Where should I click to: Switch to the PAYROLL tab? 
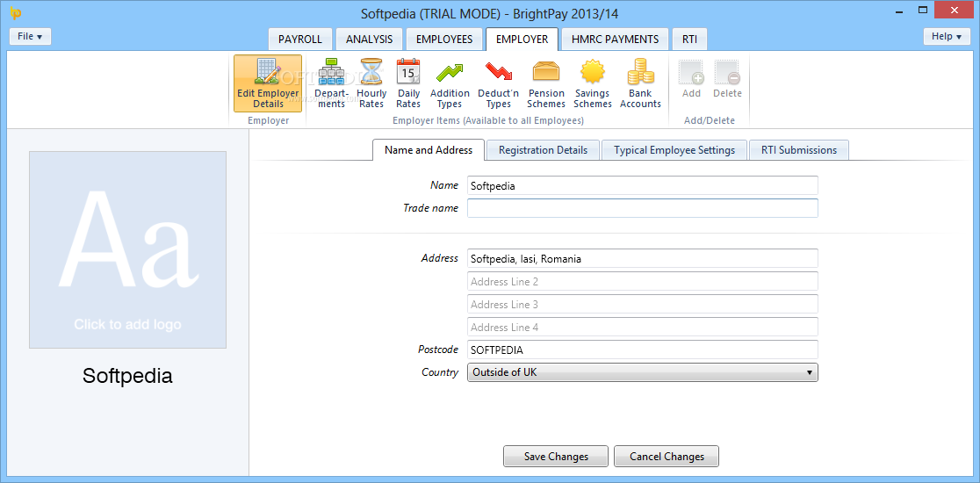tap(300, 39)
